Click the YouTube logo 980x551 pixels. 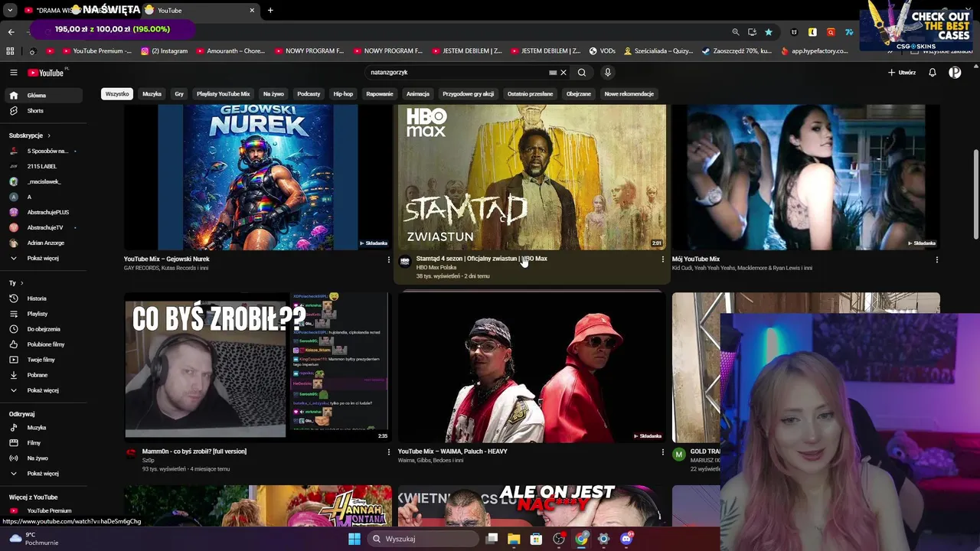(x=46, y=73)
